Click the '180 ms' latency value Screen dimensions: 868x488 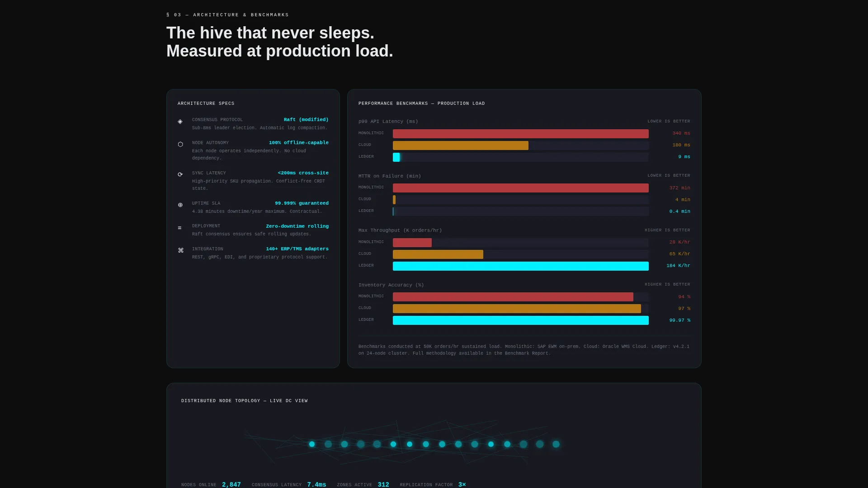(x=681, y=145)
